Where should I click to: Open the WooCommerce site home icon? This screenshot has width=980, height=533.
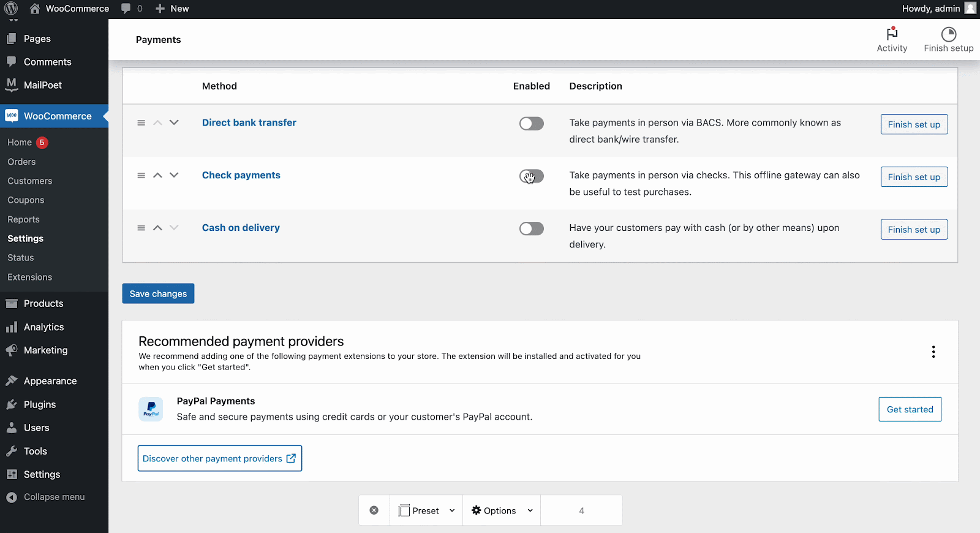(x=35, y=9)
